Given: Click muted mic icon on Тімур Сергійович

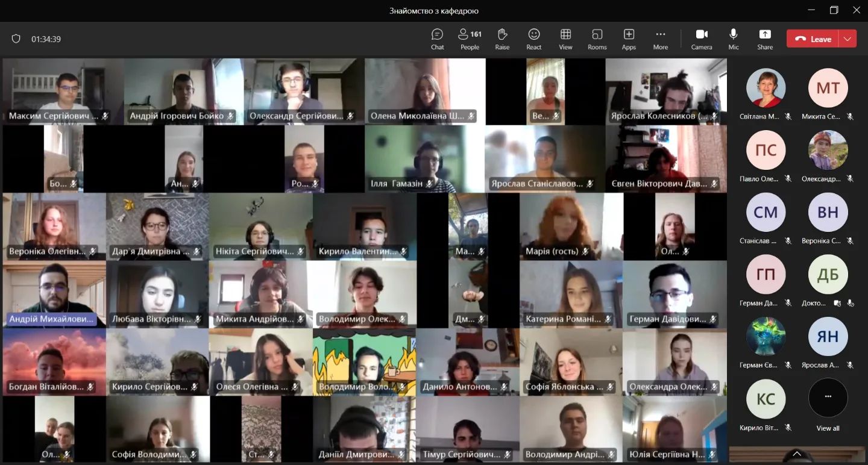Looking at the screenshot, I should [x=508, y=455].
